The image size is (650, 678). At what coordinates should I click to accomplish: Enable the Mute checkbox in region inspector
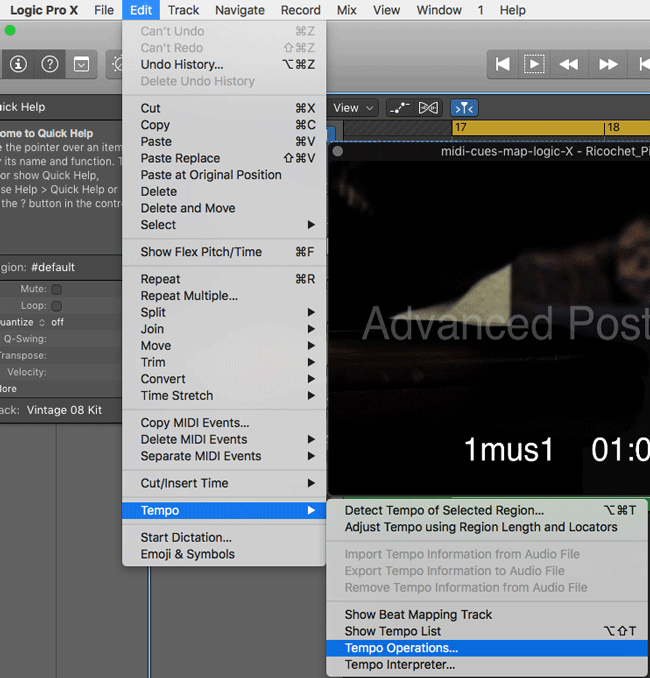(x=56, y=289)
